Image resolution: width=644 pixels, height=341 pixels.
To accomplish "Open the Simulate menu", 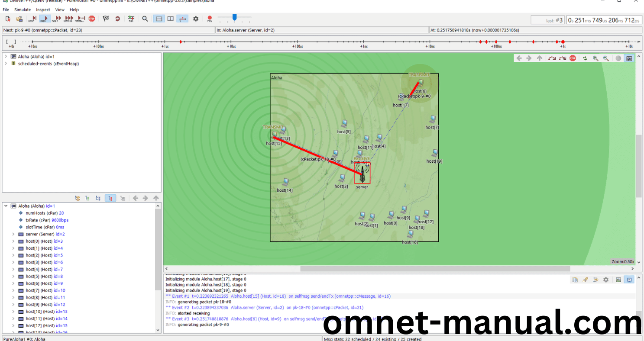I will 23,10.
